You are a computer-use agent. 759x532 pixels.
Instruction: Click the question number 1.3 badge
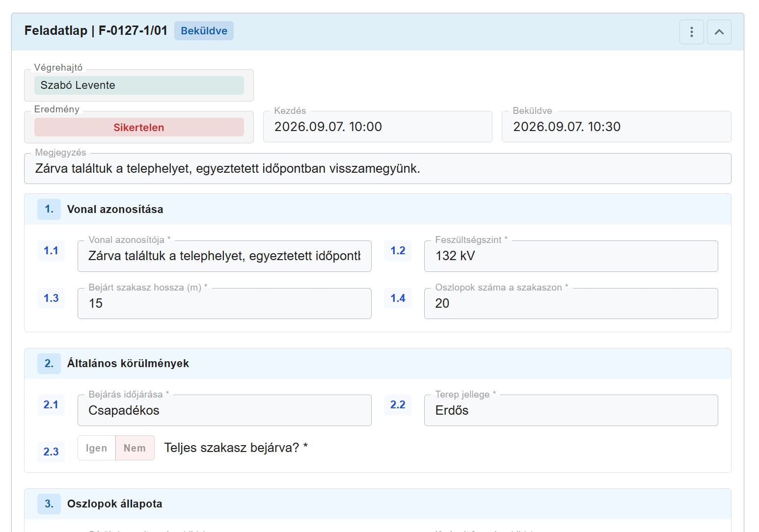(x=51, y=298)
